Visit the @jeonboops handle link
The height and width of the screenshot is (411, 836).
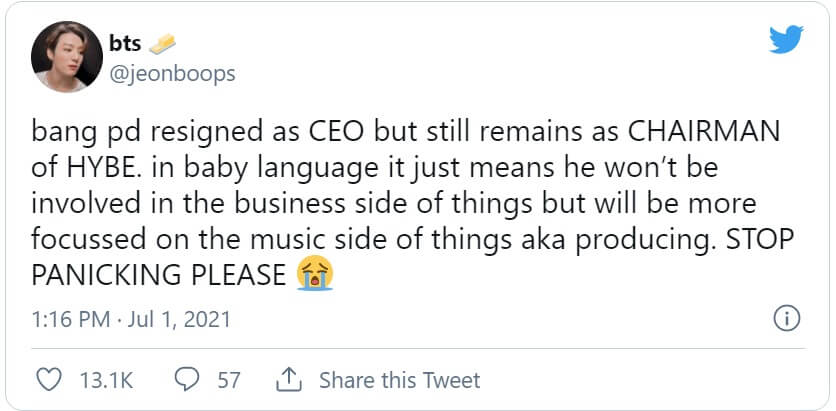[x=172, y=73]
